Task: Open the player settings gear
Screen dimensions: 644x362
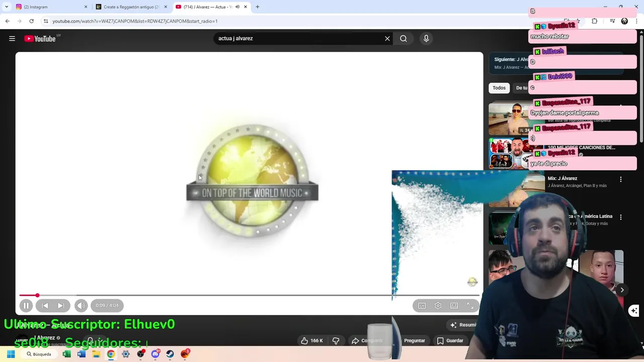Action: pyautogui.click(x=438, y=306)
